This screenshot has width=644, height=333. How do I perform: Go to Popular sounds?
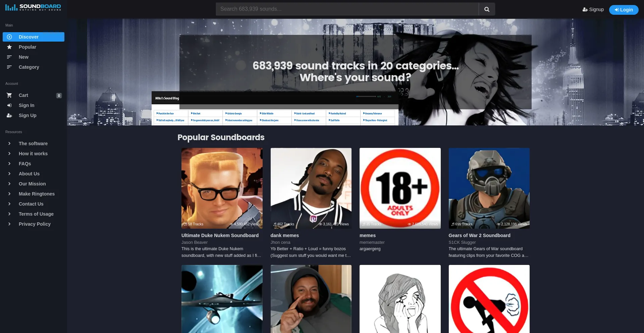pyautogui.click(x=34, y=47)
